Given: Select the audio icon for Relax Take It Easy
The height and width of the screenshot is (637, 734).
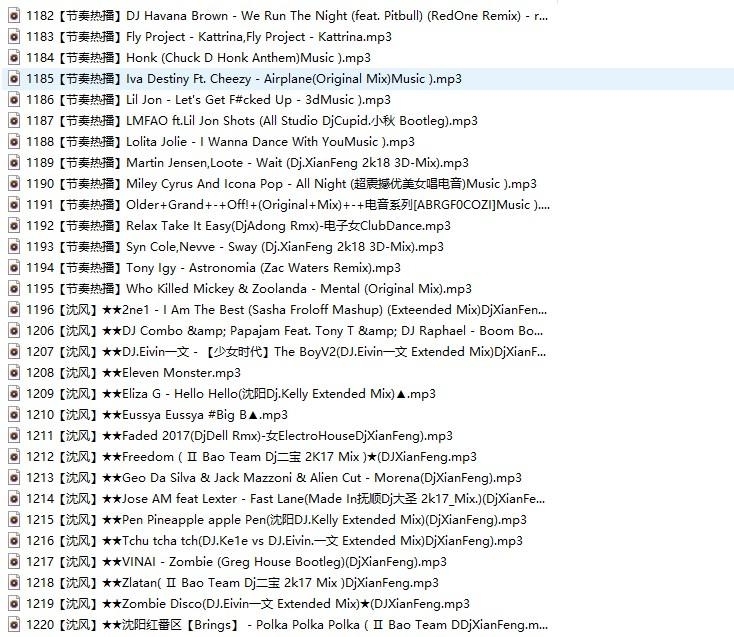Looking at the screenshot, I should tap(14, 226).
